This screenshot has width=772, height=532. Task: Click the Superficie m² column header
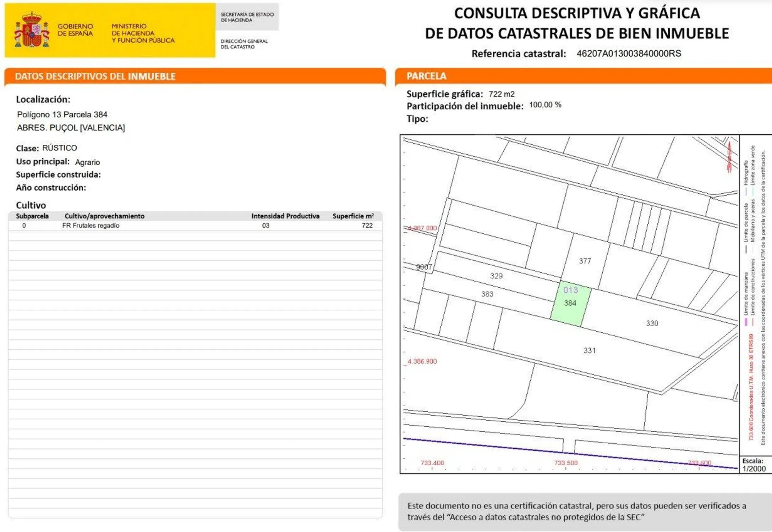click(x=353, y=216)
